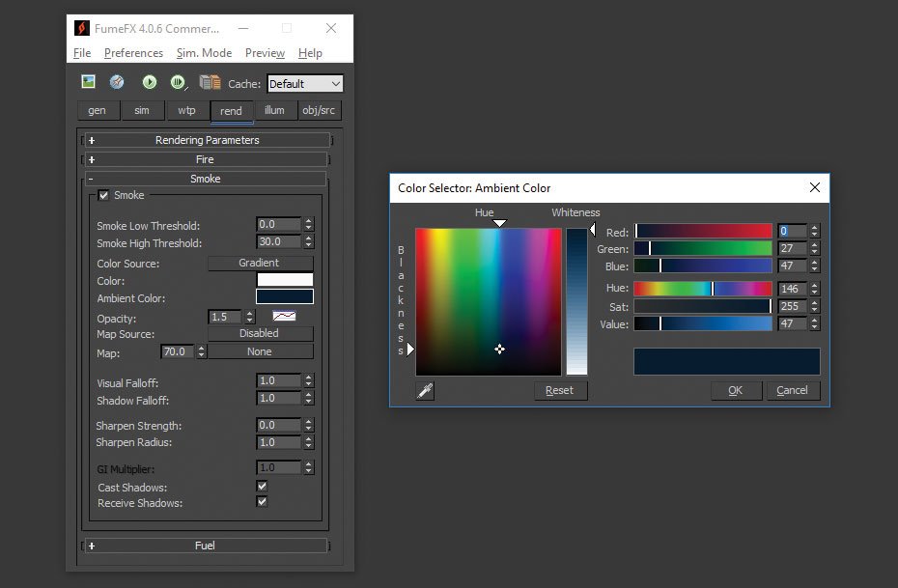Close the Color Selector dialog
Image resolution: width=898 pixels, height=588 pixels.
[x=814, y=187]
